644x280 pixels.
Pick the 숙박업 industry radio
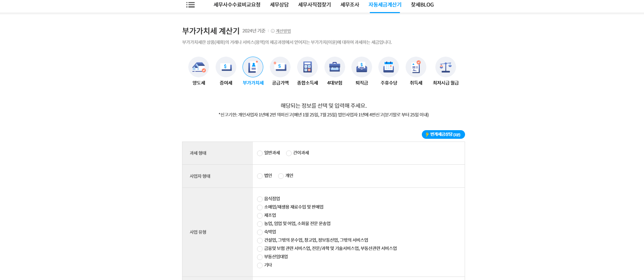(260, 232)
